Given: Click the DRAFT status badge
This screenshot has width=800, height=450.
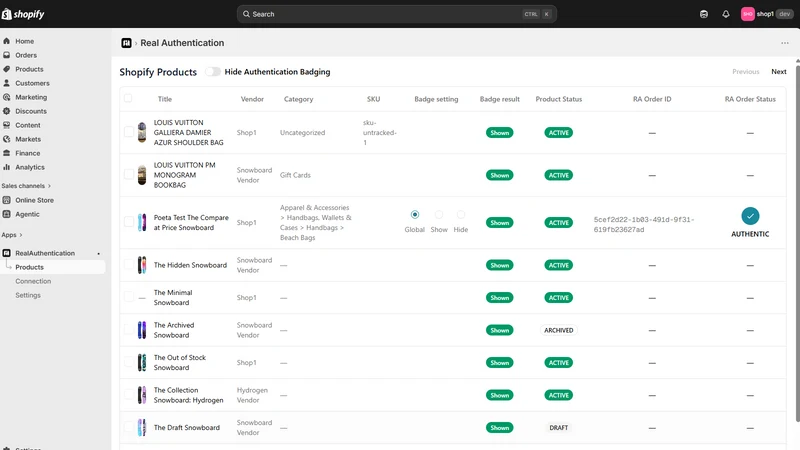Looking at the screenshot, I should click(x=559, y=428).
